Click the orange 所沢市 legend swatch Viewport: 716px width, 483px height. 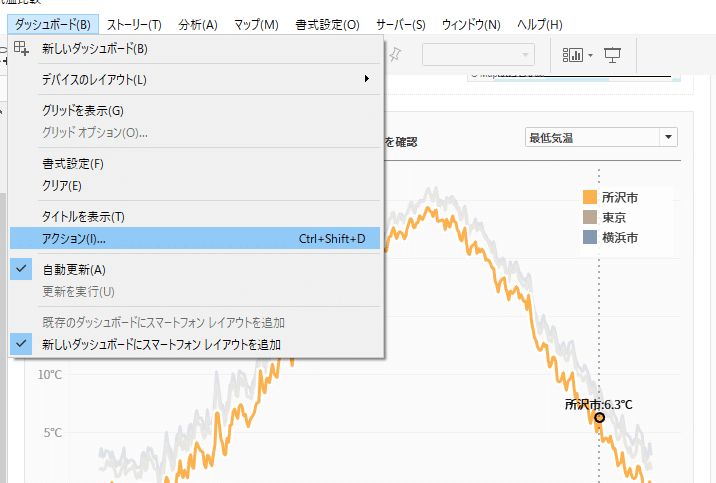tap(590, 197)
